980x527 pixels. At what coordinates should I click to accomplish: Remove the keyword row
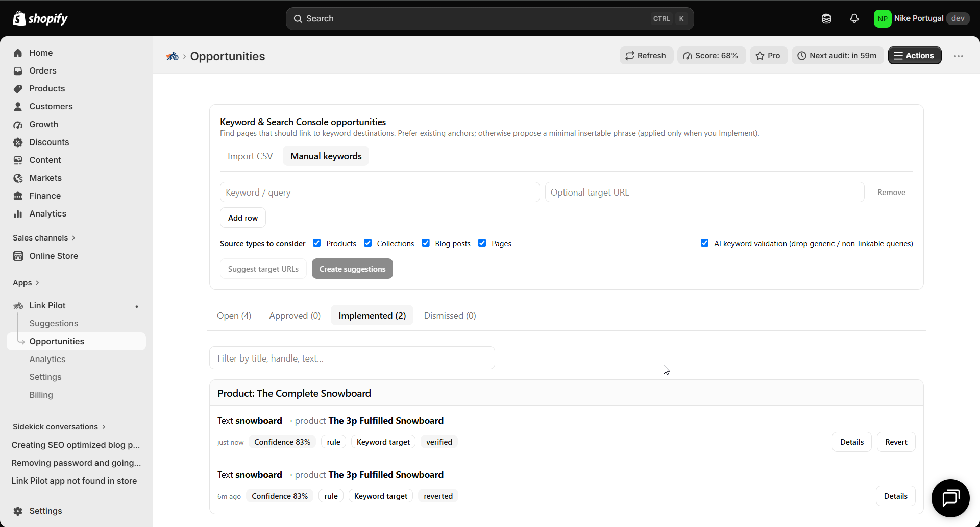coord(891,192)
